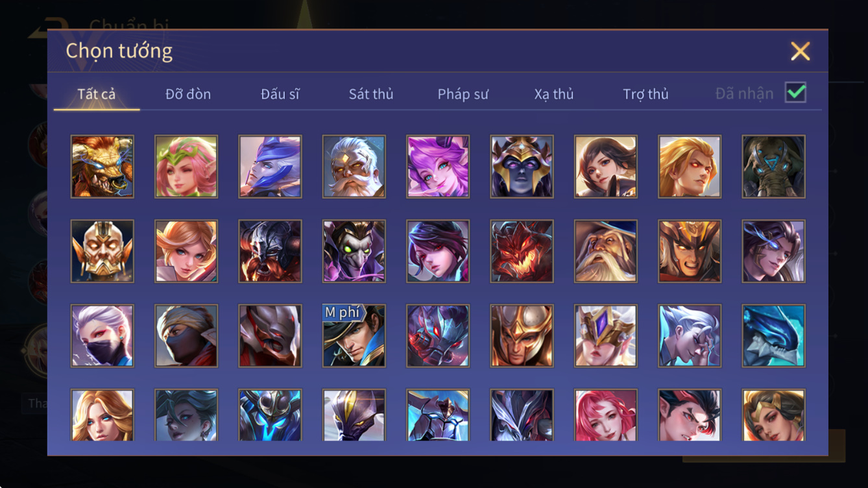Viewport: 868px width, 488px height.
Task: Show the 'Đấu sĩ' hero category
Action: click(x=280, y=94)
